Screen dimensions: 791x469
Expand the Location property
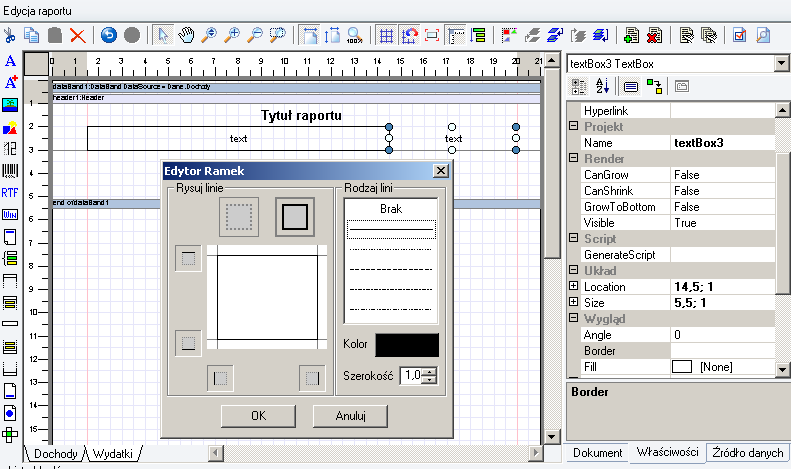(574, 286)
